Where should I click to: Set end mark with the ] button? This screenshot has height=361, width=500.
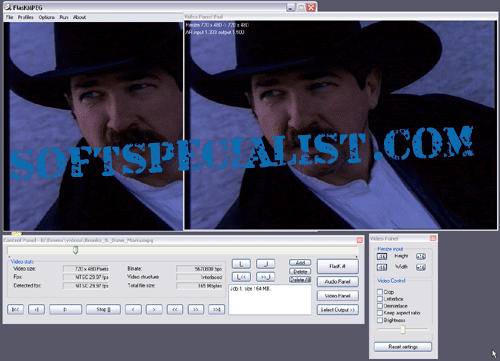pos(266,264)
